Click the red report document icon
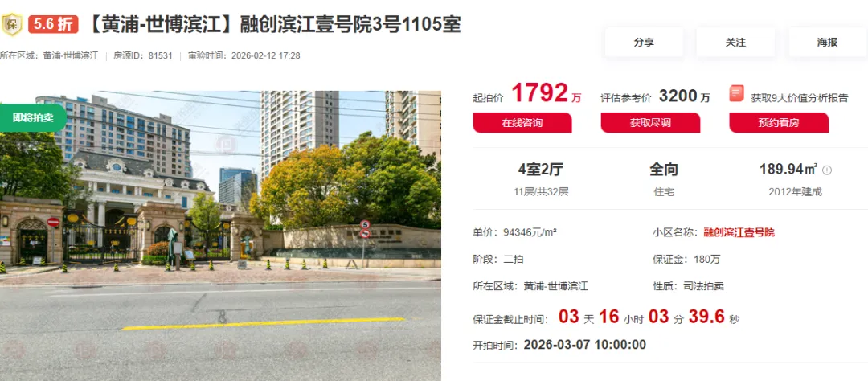The image size is (868, 381). (x=736, y=93)
